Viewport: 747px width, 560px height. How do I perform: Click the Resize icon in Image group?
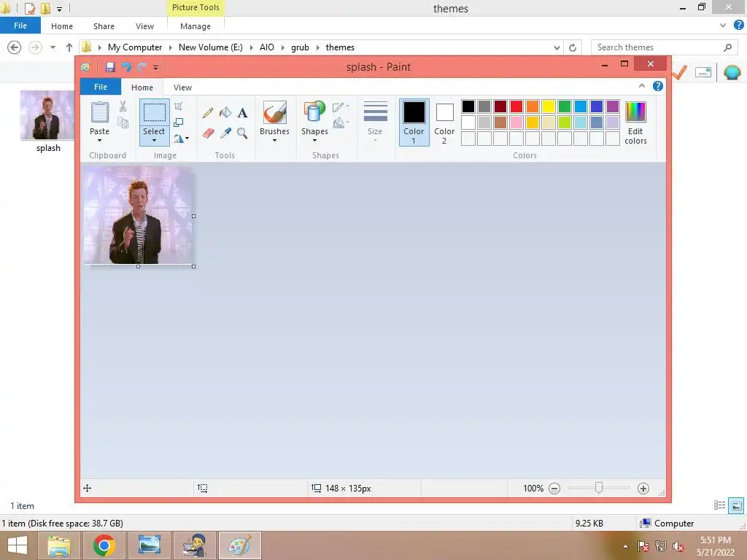point(178,122)
